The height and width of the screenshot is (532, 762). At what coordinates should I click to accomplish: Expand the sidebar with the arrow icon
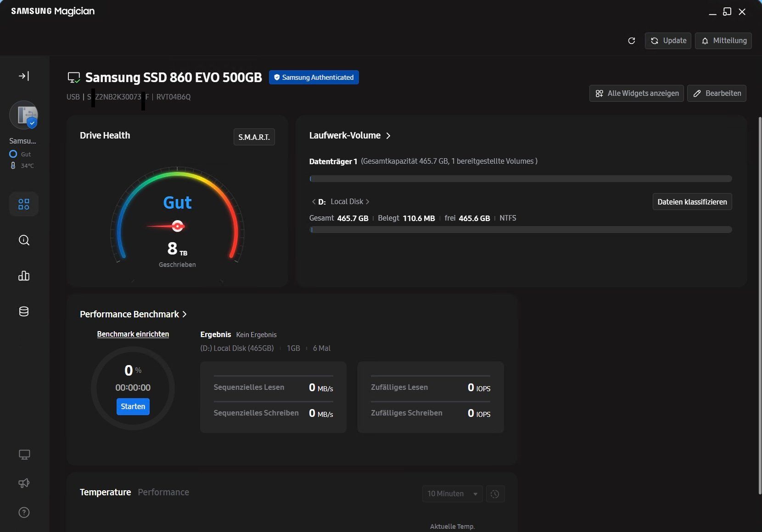pos(24,76)
